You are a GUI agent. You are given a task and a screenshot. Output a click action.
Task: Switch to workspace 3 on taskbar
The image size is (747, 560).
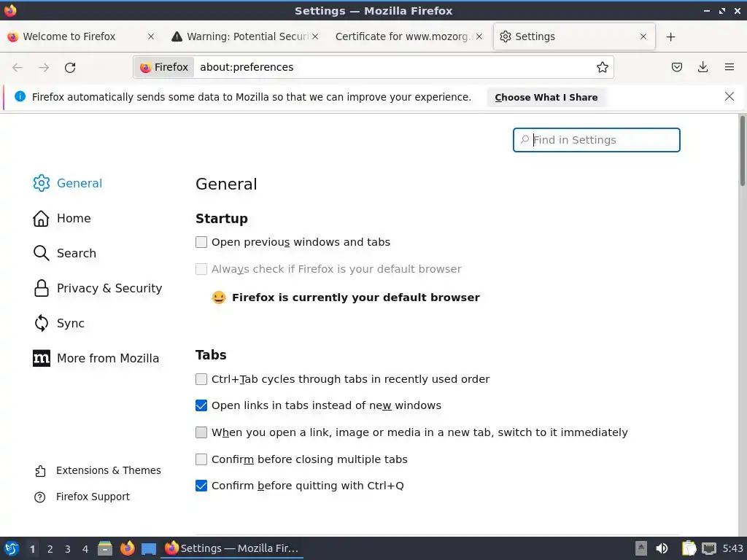click(x=67, y=549)
